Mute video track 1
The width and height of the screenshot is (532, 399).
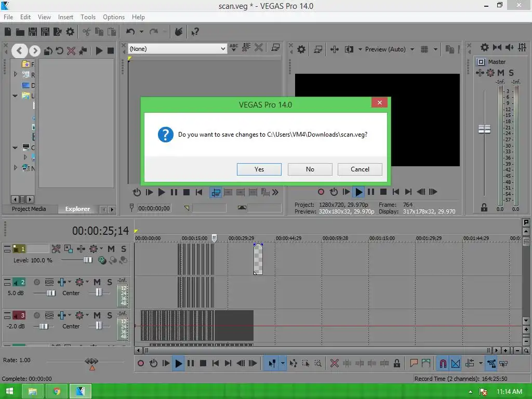[x=111, y=249]
